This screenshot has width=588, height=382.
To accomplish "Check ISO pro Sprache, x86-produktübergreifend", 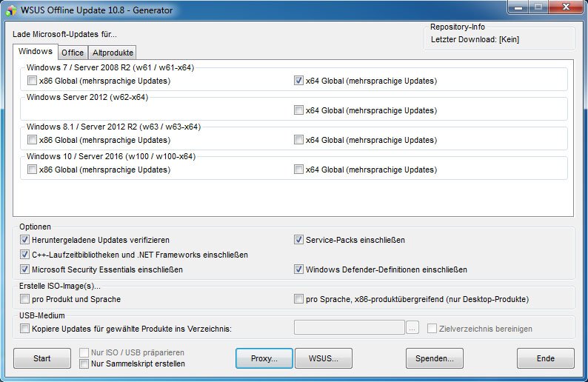I will (298, 299).
